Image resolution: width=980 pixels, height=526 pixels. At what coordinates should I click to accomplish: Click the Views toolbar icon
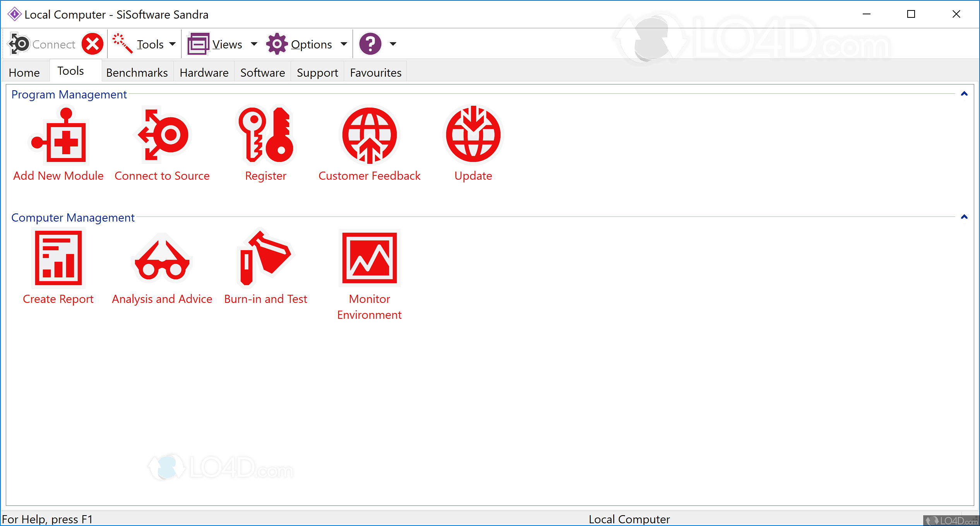(198, 44)
